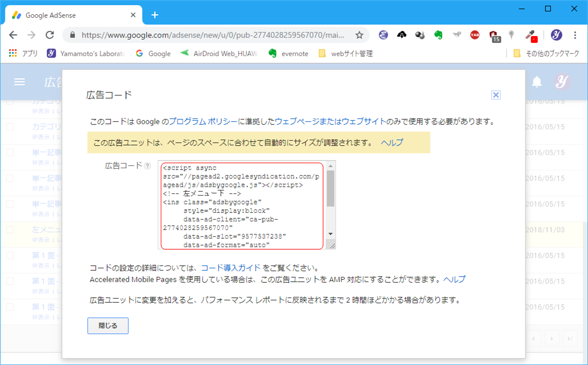Bookmark this page with the star icon
Viewport: 588px width, 365px height.
[359, 35]
